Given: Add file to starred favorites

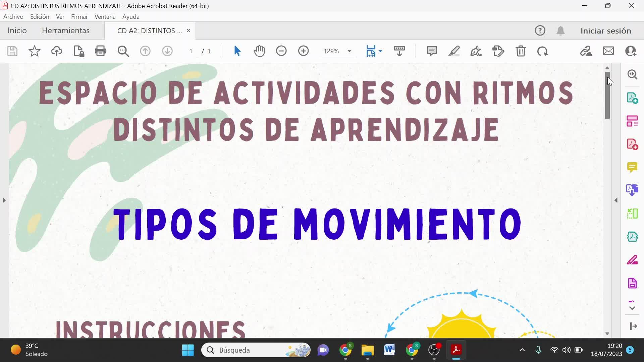Looking at the screenshot, I should [x=34, y=51].
